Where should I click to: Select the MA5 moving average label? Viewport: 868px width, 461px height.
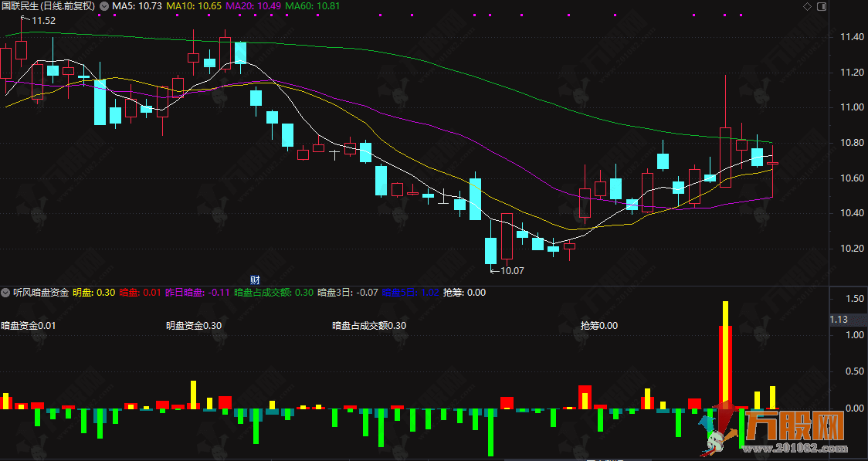tap(137, 6)
